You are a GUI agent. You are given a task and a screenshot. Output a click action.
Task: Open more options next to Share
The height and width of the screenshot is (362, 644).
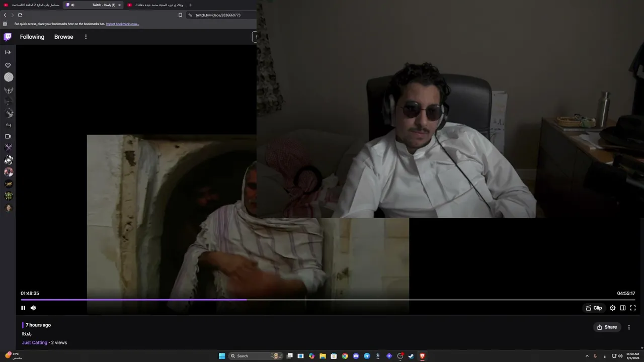tap(629, 327)
